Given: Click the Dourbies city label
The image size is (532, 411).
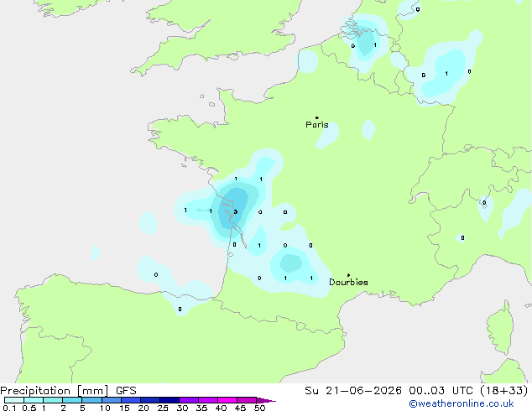Looking at the screenshot, I should click(x=348, y=282).
